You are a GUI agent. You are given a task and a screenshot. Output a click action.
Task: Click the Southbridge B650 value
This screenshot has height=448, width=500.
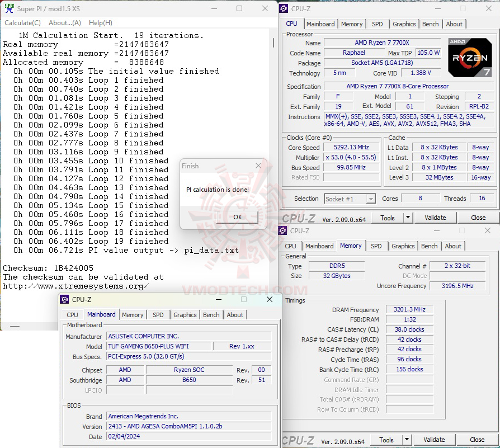point(189,380)
